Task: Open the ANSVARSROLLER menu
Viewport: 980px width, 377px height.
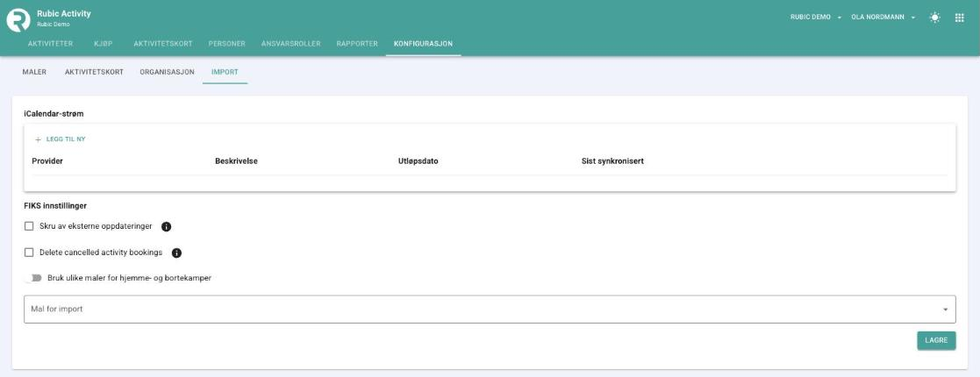Action: pos(290,44)
